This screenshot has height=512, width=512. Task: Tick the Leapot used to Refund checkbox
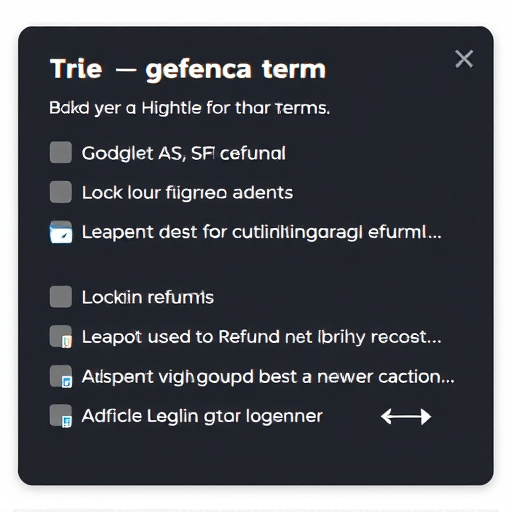[x=61, y=336]
